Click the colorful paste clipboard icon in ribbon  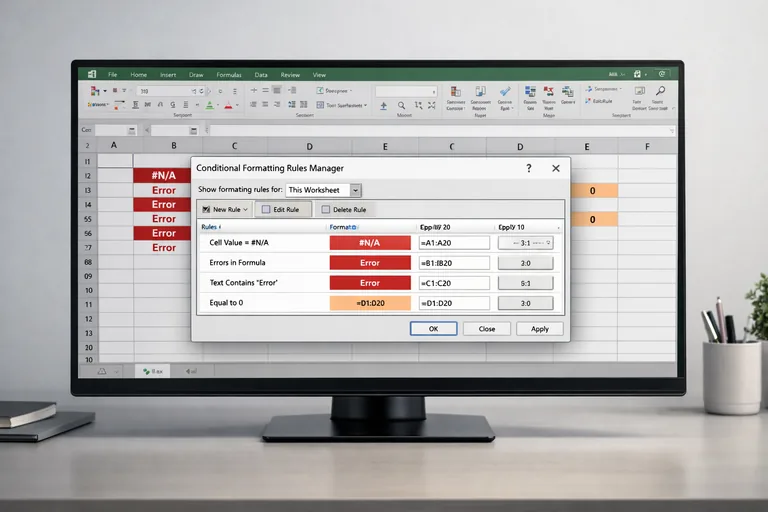95,91
